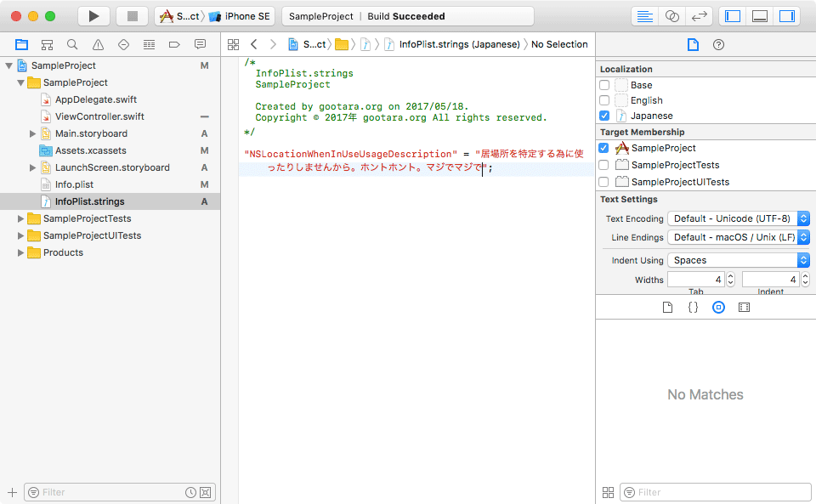Open the Report navigator
The image size is (816, 504).
[200, 45]
